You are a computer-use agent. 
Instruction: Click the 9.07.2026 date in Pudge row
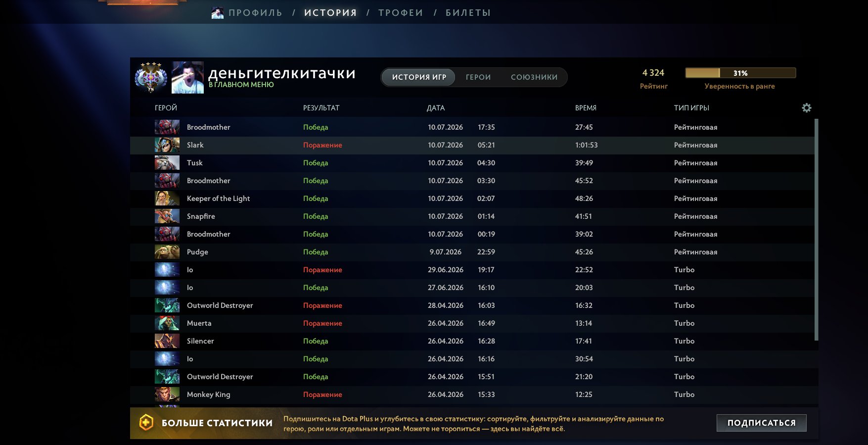tap(445, 252)
